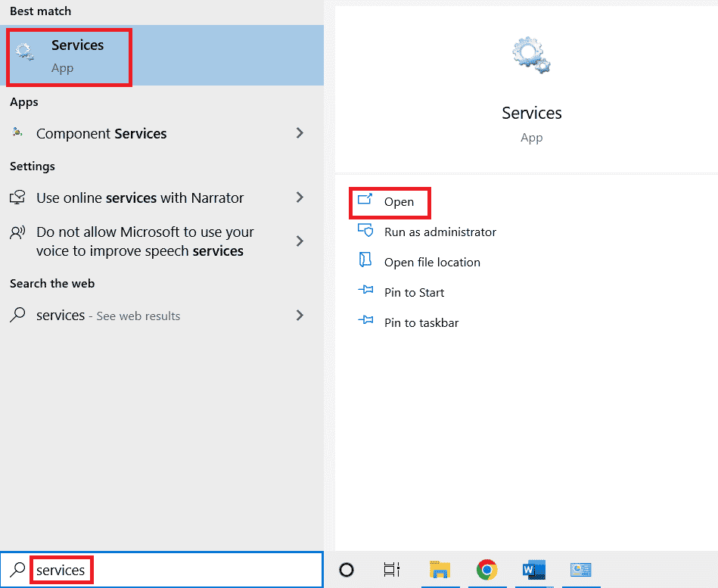This screenshot has width=718, height=588.
Task: Open speech services voice setting result
Action: (162, 241)
